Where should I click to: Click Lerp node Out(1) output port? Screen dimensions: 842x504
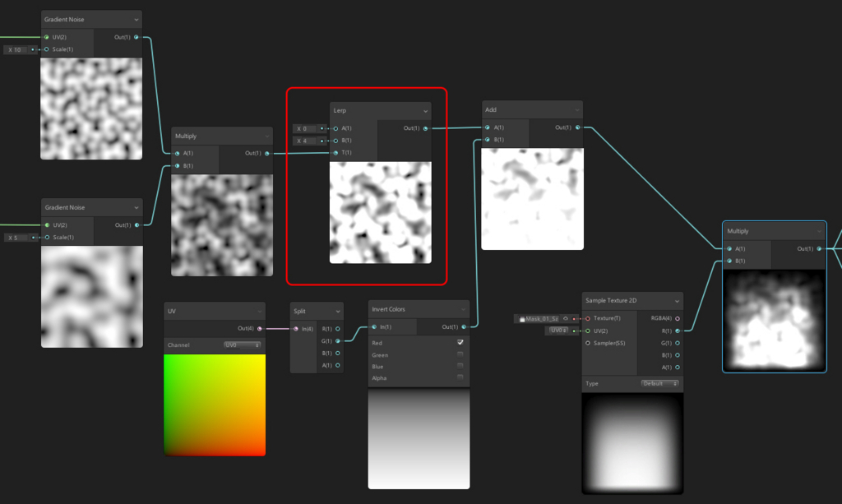click(x=425, y=128)
